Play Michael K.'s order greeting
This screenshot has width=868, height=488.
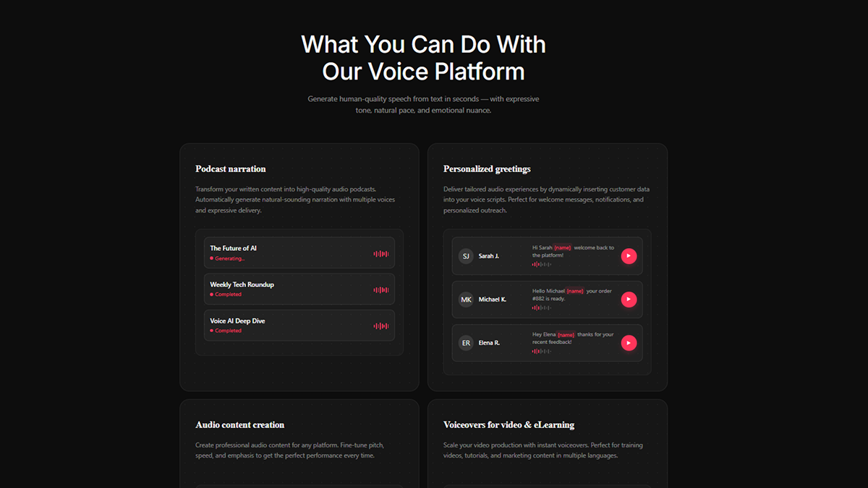(629, 299)
